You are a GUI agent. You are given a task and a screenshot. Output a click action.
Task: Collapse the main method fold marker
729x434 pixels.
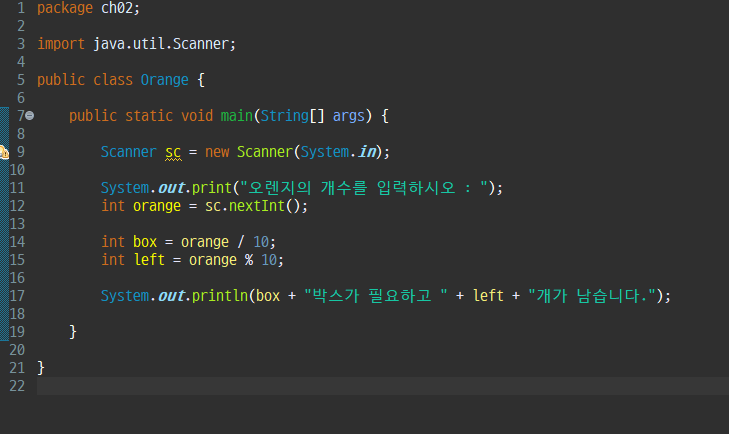[30, 115]
